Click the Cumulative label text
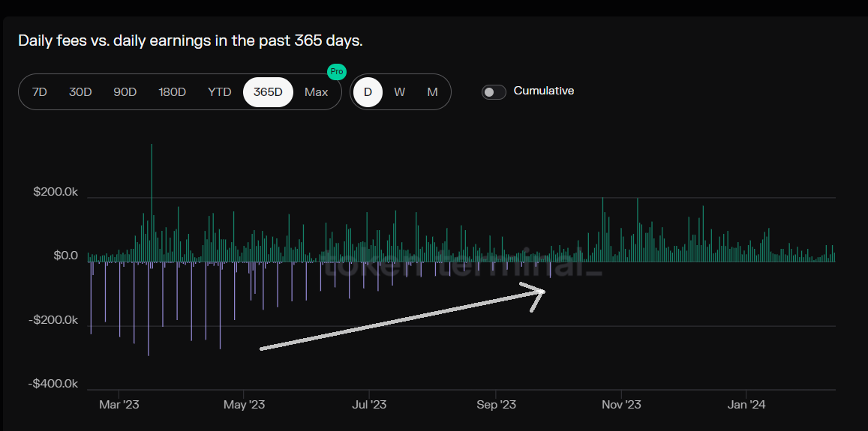 click(544, 91)
